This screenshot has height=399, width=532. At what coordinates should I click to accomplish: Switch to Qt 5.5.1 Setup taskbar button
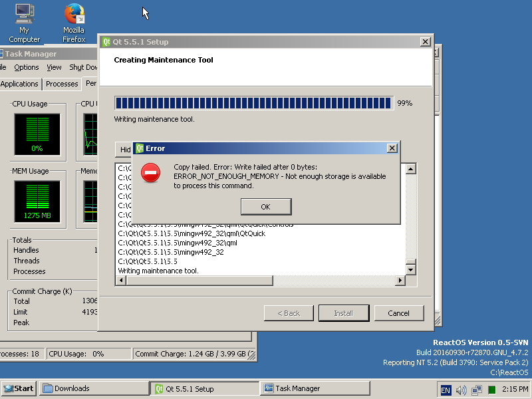204,388
